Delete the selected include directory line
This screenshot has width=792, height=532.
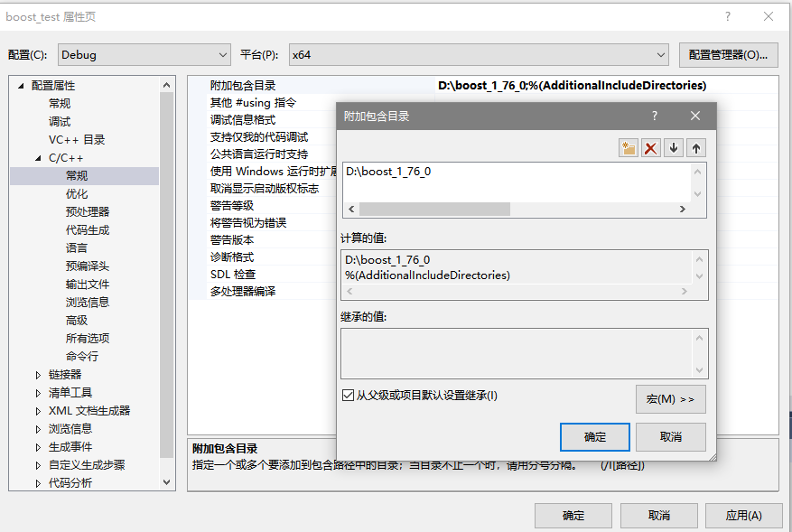(651, 148)
